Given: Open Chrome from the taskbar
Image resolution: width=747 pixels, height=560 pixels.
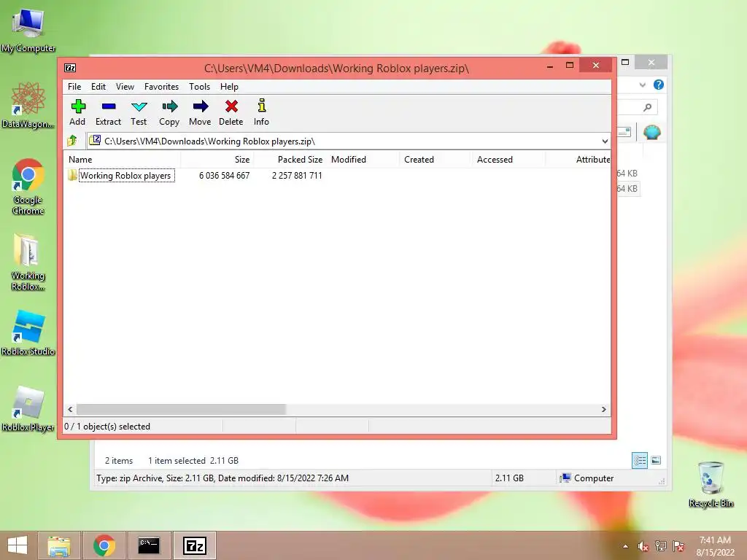Looking at the screenshot, I should click(104, 545).
